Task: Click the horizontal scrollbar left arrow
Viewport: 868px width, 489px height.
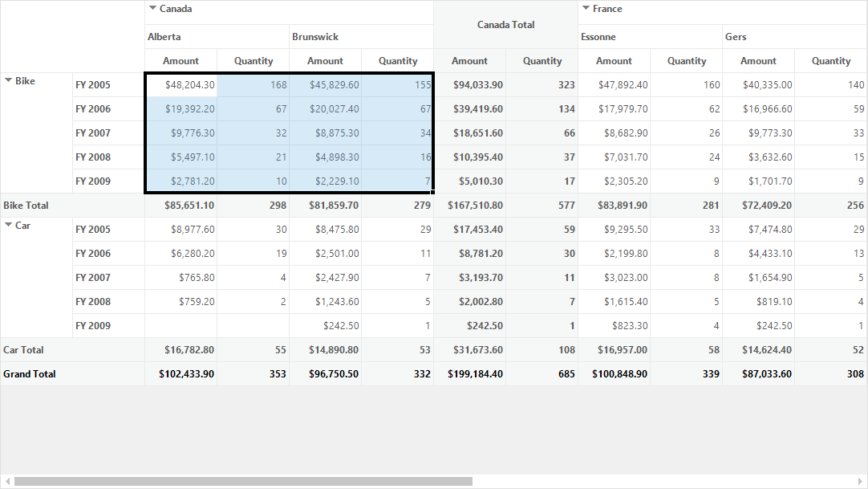Action: tap(7, 481)
